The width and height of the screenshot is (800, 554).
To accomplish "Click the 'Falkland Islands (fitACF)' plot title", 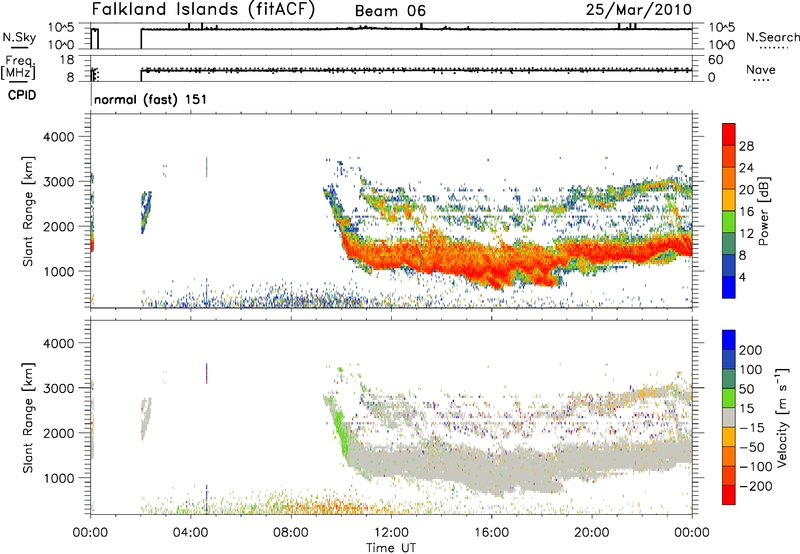I will click(203, 9).
